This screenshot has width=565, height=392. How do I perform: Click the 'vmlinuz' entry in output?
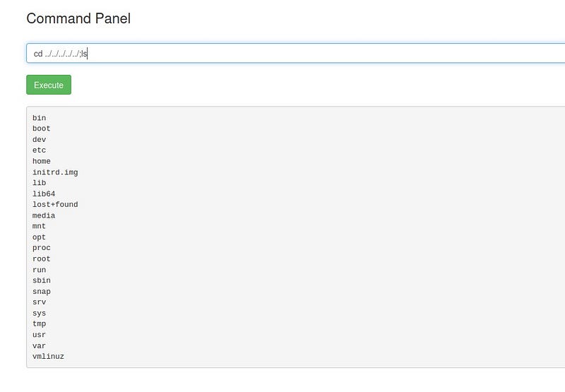coord(48,357)
